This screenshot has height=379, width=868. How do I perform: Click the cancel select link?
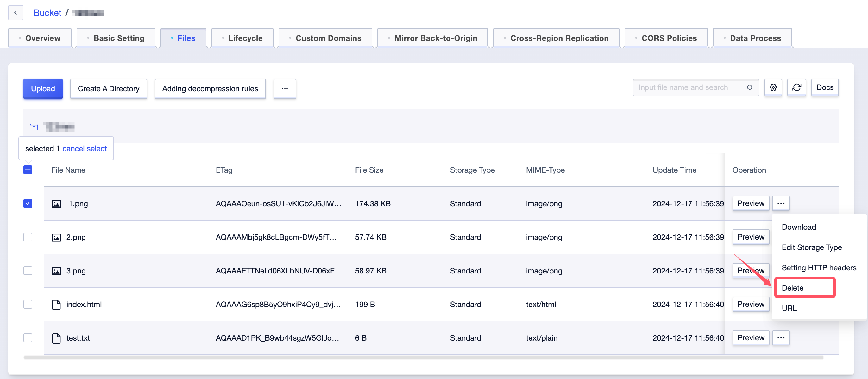[85, 148]
